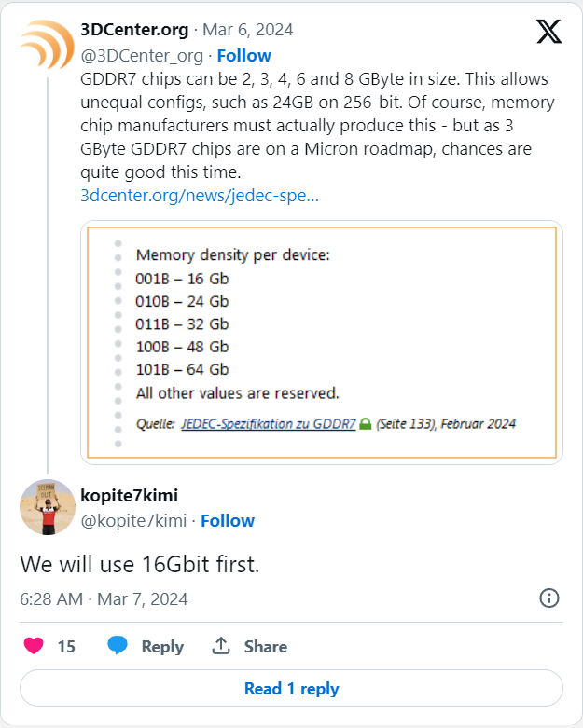Image resolution: width=583 pixels, height=728 pixels.
Task: Click the @3DCenter_org handle
Action: point(142,56)
